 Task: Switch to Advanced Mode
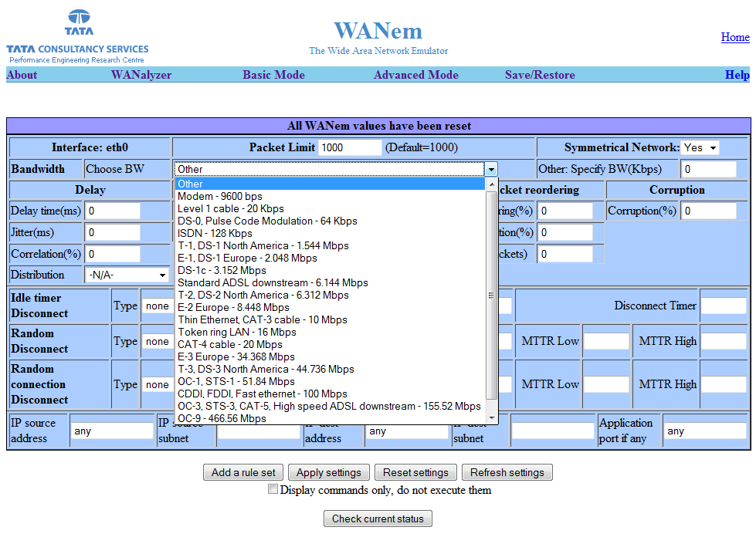coord(415,75)
